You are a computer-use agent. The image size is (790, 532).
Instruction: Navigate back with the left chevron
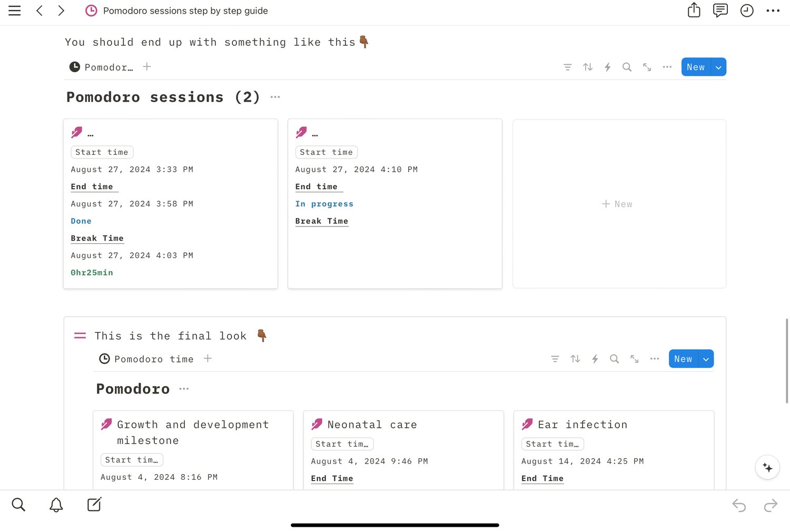(39, 11)
